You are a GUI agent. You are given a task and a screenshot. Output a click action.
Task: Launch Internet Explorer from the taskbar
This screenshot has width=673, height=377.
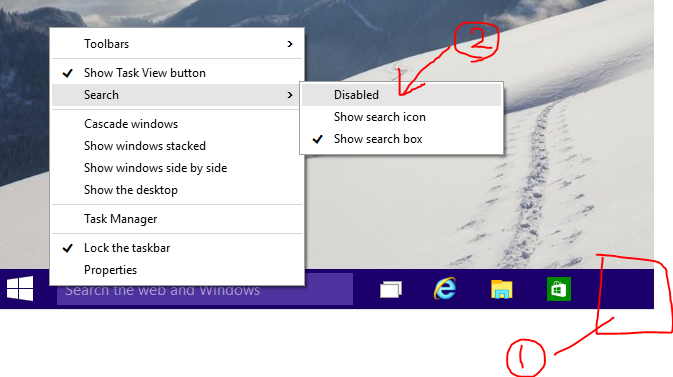pyautogui.click(x=445, y=289)
